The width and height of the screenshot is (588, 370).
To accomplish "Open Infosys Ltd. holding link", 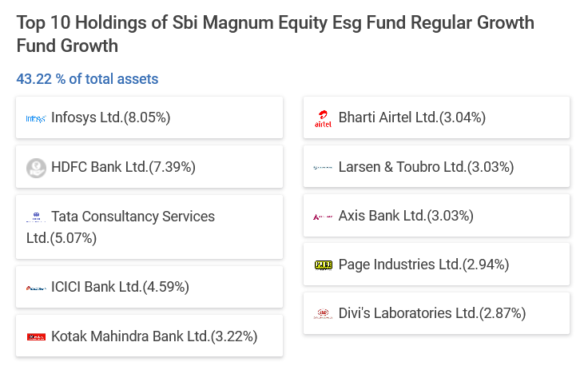I will coord(111,117).
